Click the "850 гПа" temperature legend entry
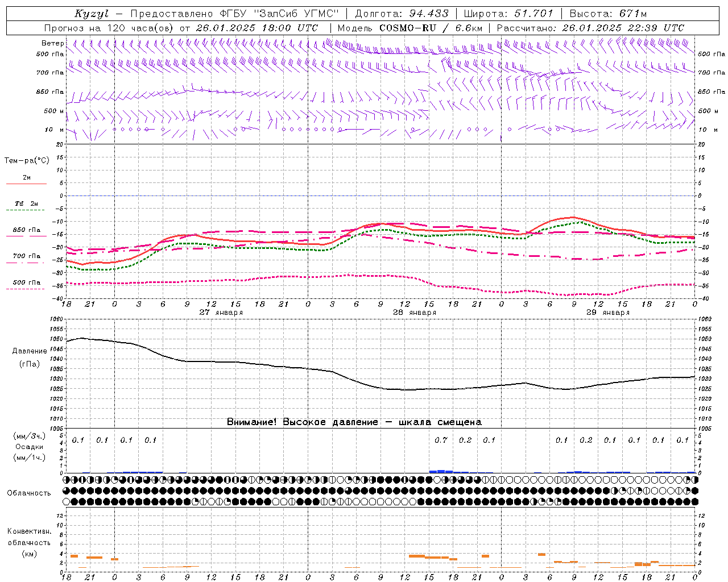The image size is (728, 582). [26, 230]
